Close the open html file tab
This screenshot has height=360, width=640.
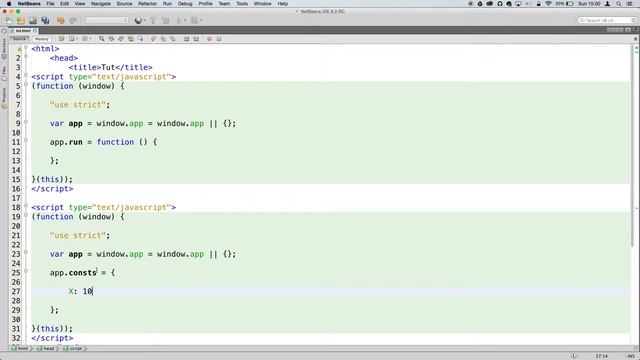(x=35, y=31)
